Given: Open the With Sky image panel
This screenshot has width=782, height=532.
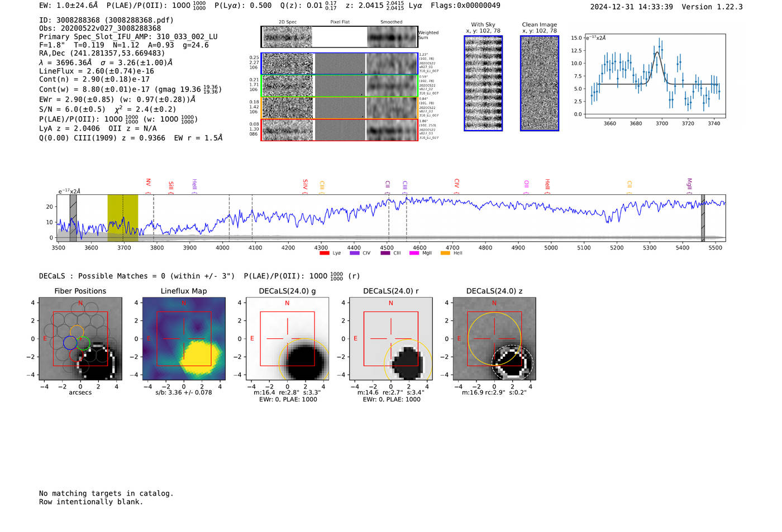Looking at the screenshot, I should 483,83.
